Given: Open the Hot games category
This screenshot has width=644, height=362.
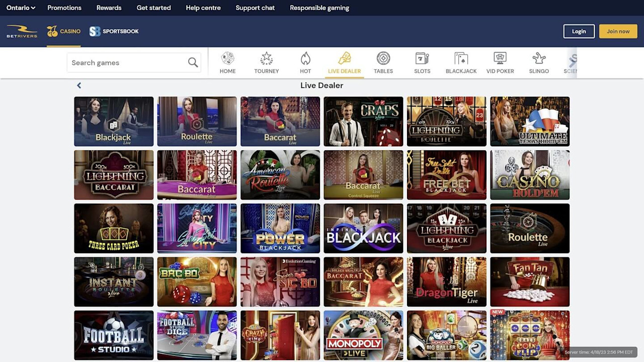Looking at the screenshot, I should (305, 63).
